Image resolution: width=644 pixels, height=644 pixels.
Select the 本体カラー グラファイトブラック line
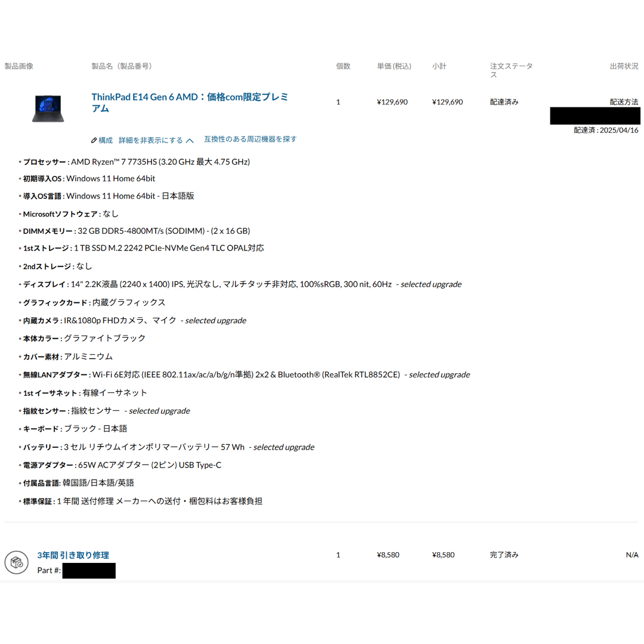[82, 339]
